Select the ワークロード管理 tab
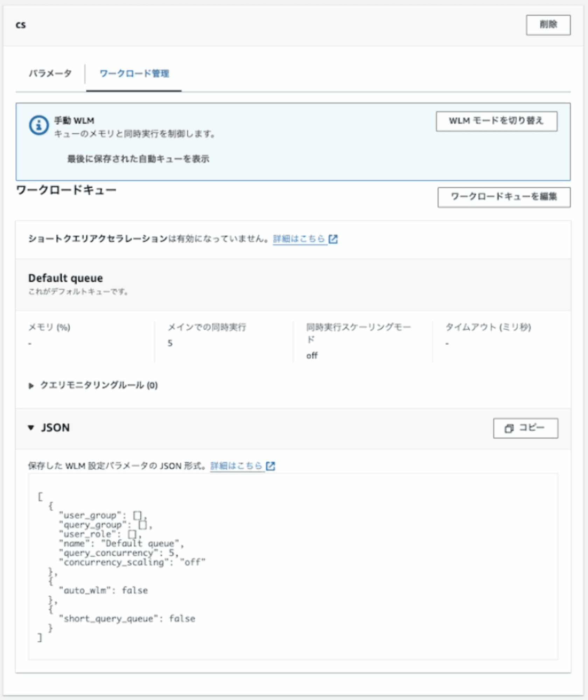This screenshot has width=588, height=700. coord(134,73)
